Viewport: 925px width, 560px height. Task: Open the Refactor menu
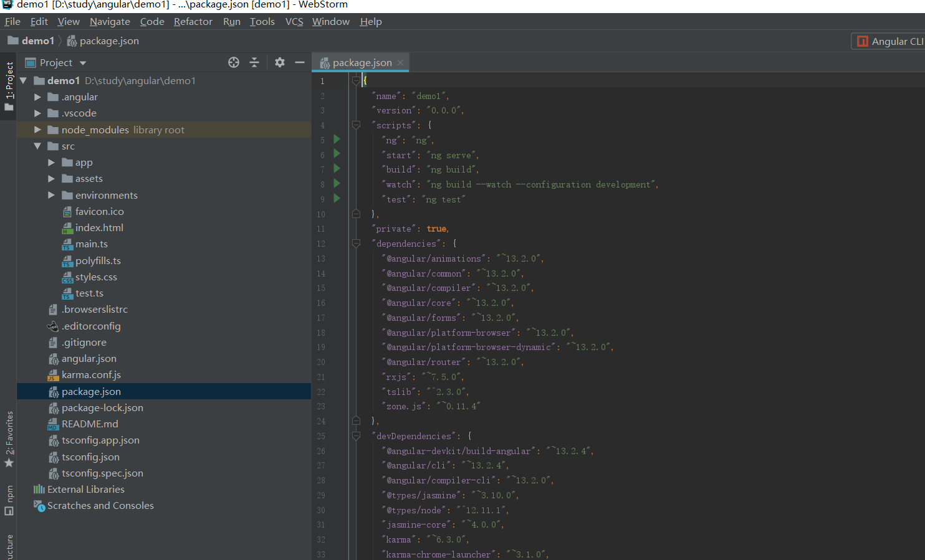pos(193,22)
